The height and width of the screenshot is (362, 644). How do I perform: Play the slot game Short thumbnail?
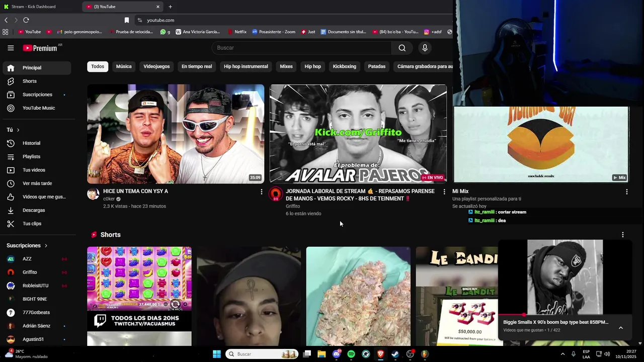point(139,296)
